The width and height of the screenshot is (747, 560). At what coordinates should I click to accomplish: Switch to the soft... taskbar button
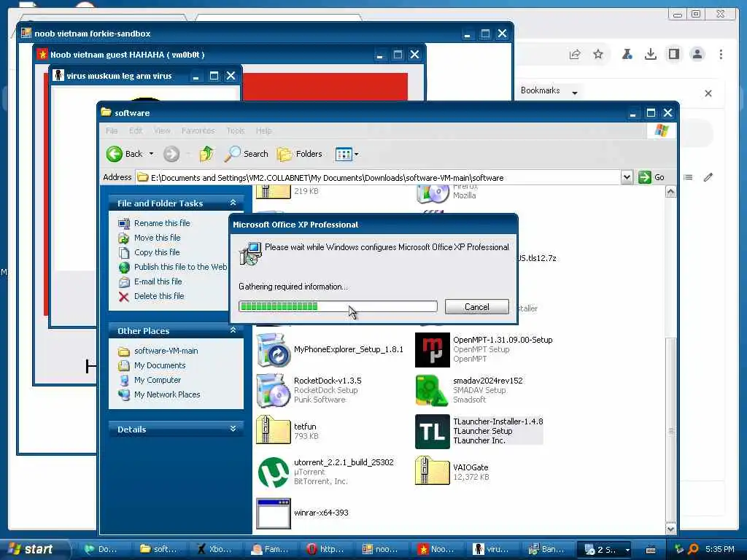159,549
